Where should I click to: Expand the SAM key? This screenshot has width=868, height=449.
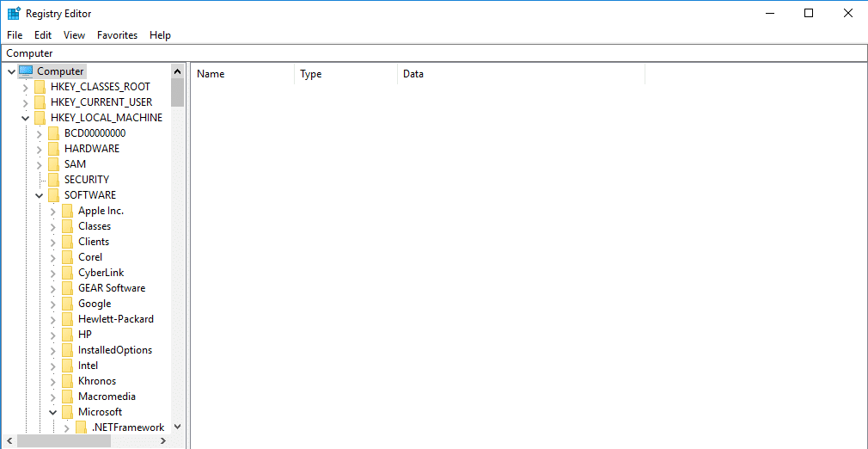pos(40,164)
